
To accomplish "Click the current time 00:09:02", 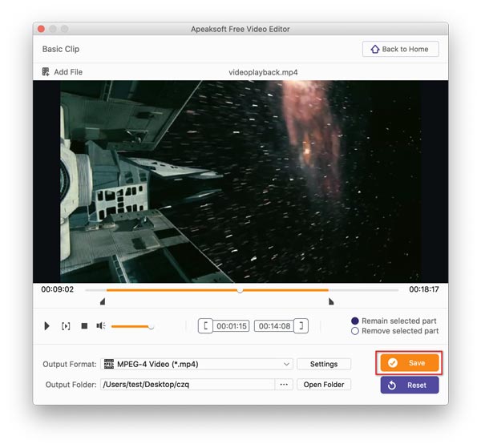I will pos(58,289).
